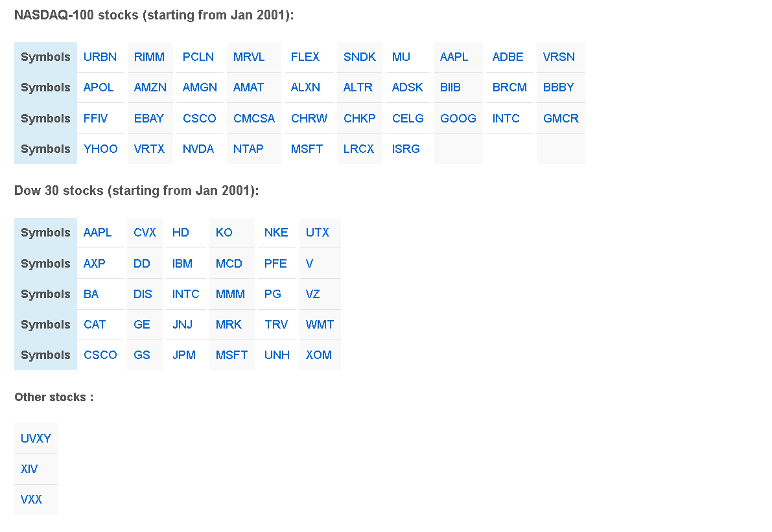Open the BRCM stock link
Viewport: 772px width, 532px height.
(x=509, y=87)
